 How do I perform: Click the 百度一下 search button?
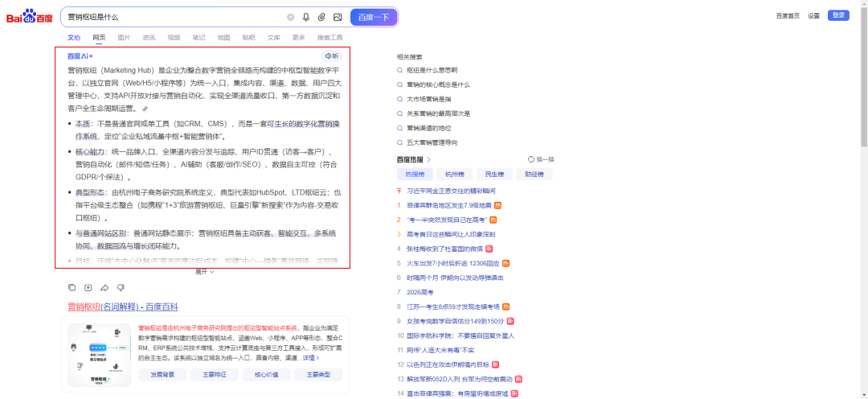pyautogui.click(x=374, y=17)
